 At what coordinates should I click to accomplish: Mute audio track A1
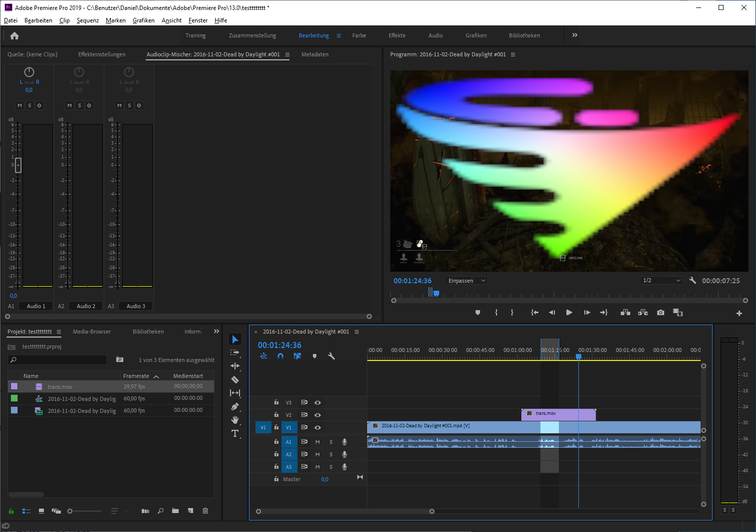tap(317, 442)
